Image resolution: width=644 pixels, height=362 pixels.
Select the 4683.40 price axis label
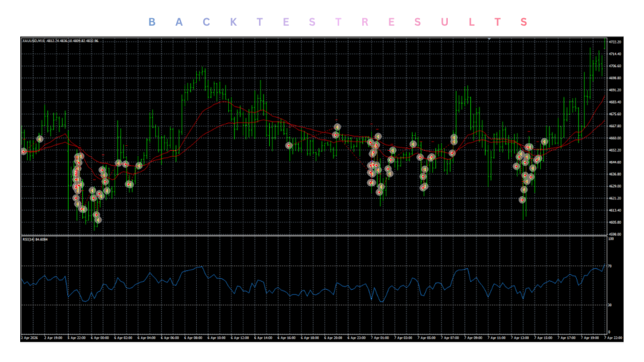615,102
